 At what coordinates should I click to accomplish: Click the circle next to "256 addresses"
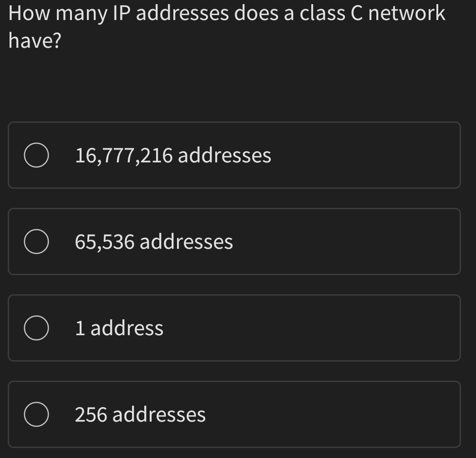coord(36,414)
